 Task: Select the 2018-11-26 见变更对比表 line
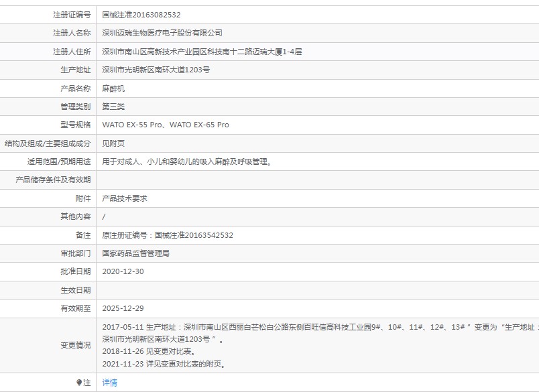(x=149, y=352)
